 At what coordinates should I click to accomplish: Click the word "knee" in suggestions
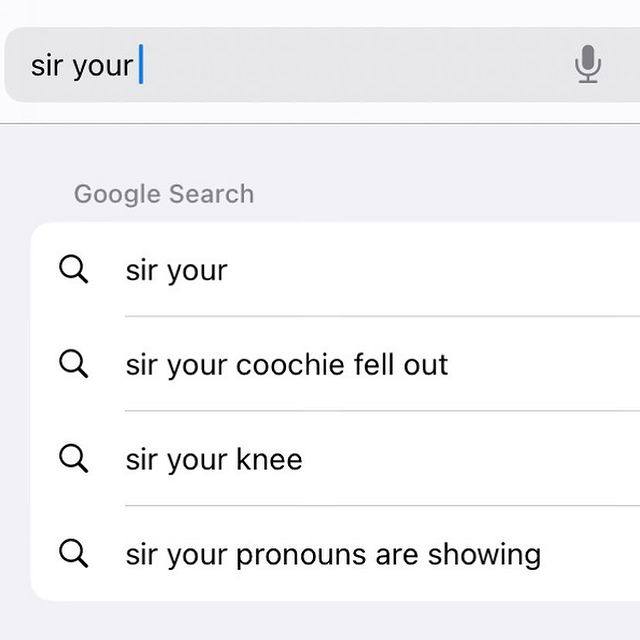269,459
